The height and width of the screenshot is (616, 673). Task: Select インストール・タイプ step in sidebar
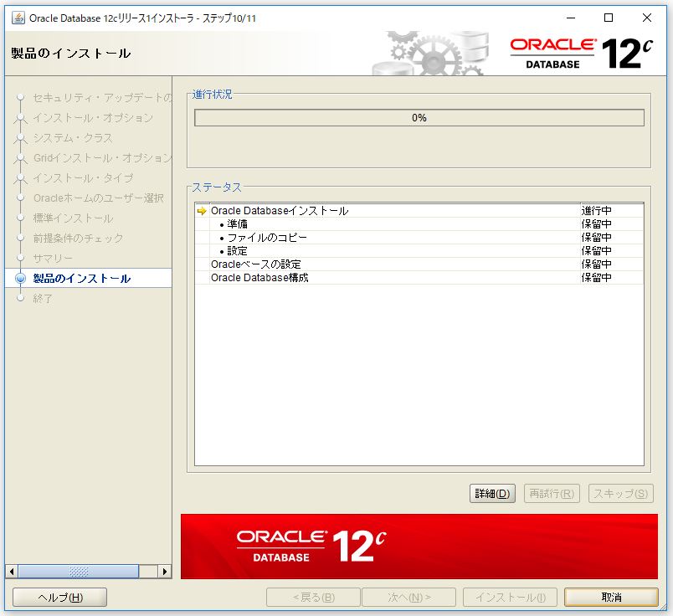click(x=83, y=177)
